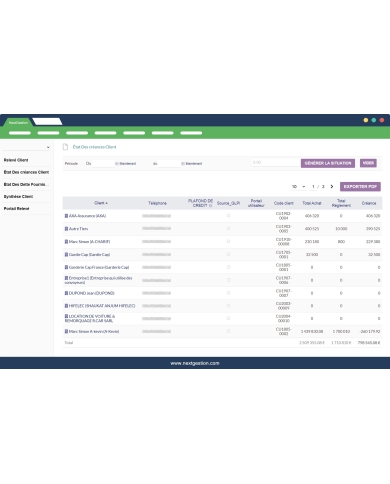Click the VIDER button
The height and width of the screenshot is (484, 390).
coord(368,163)
